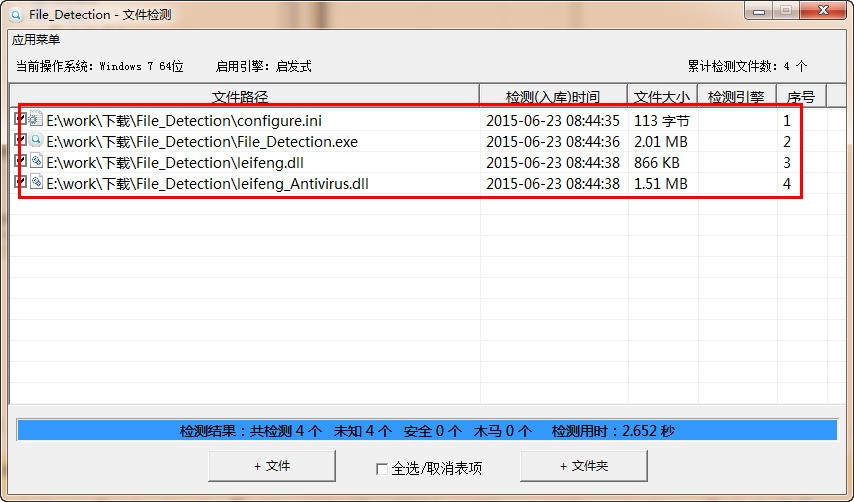Viewport: 854px width, 502px height.
Task: Click the leifeng_Antivirus.dll file icon
Action: (36, 182)
